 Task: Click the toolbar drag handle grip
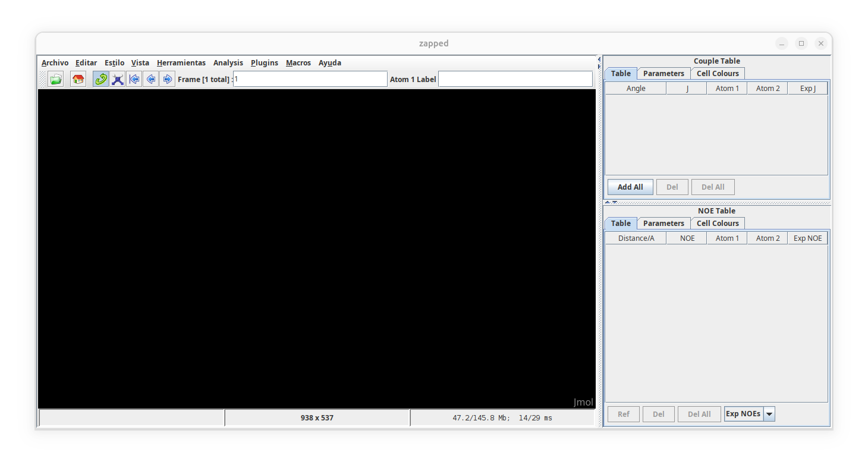42,79
